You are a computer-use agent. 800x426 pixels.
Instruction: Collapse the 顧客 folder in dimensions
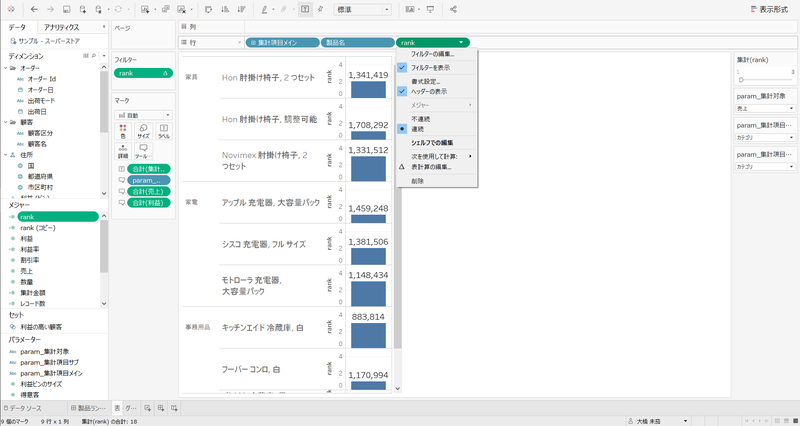[5, 122]
